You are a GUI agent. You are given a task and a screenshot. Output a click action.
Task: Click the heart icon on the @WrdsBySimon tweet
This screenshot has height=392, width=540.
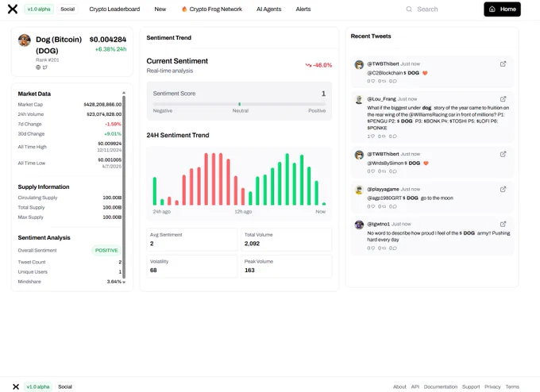pos(372,171)
